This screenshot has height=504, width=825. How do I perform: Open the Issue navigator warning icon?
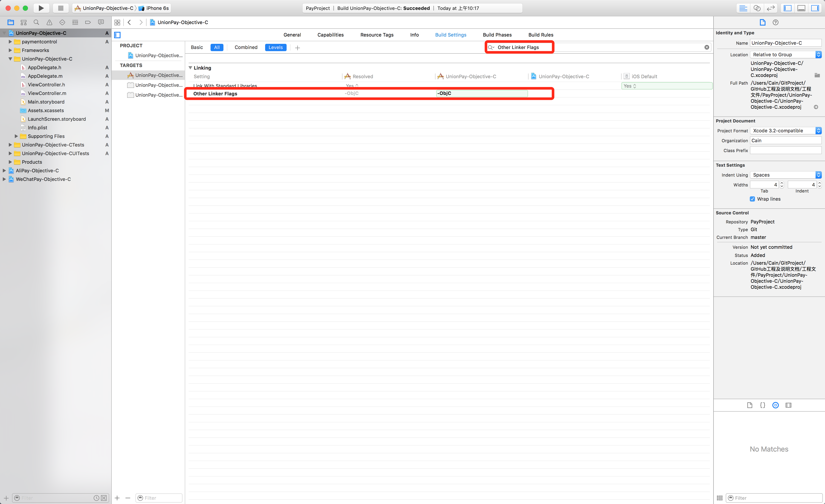[49, 22]
